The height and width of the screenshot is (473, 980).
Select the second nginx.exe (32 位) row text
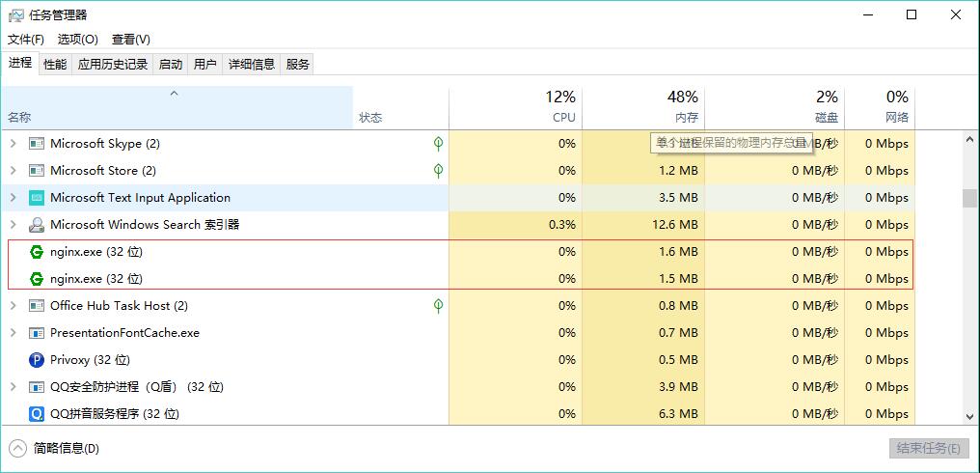(96, 279)
